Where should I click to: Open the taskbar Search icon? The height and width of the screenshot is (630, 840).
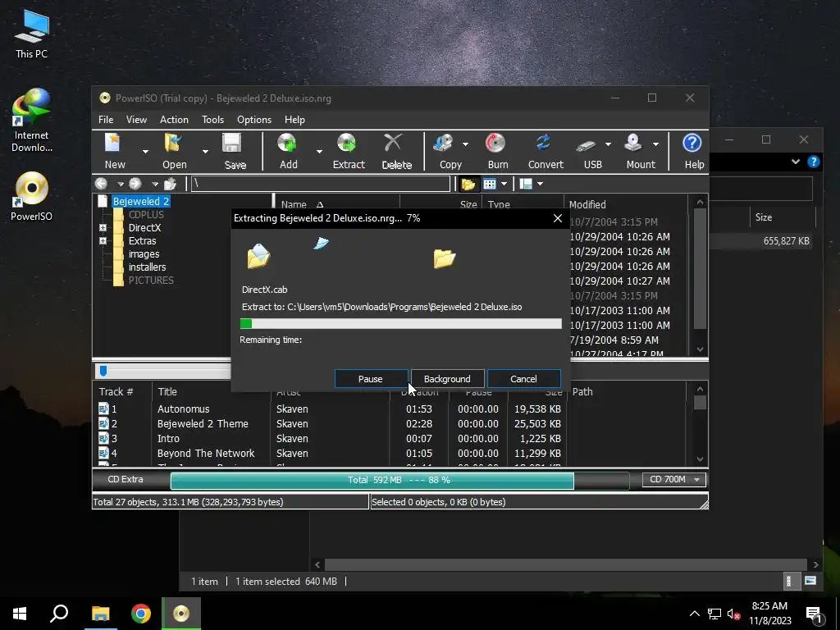pyautogui.click(x=59, y=614)
